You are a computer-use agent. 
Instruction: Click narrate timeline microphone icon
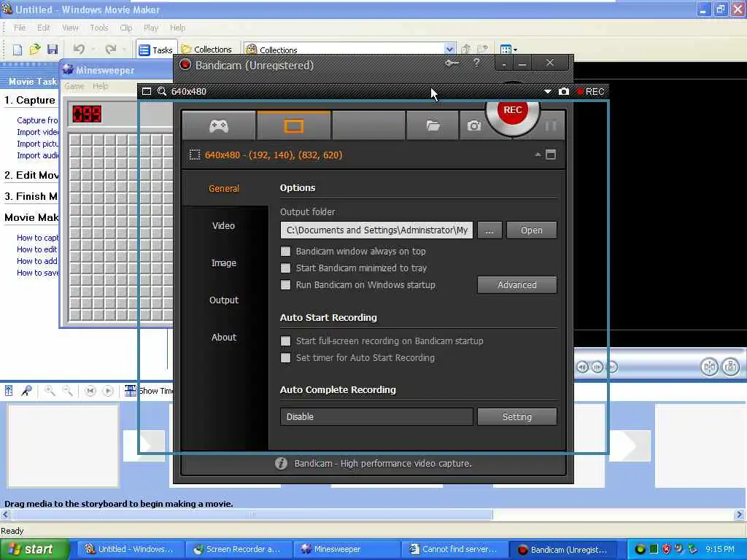point(26,391)
